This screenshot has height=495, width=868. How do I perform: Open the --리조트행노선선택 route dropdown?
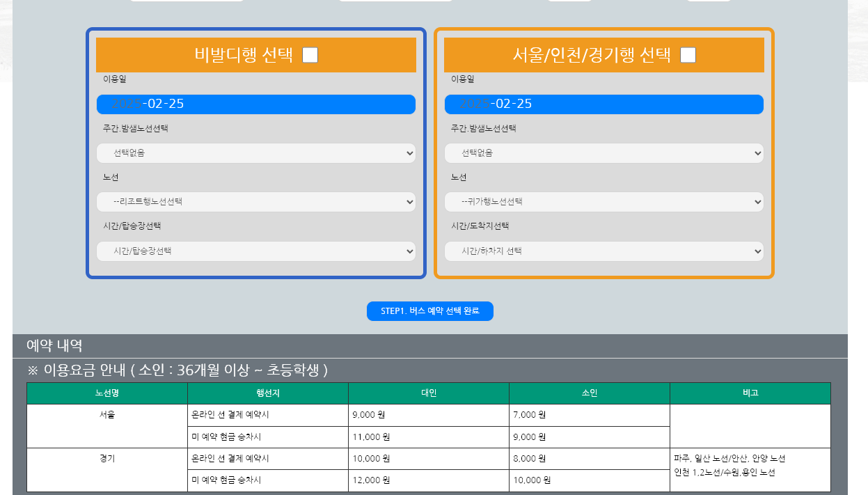255,201
